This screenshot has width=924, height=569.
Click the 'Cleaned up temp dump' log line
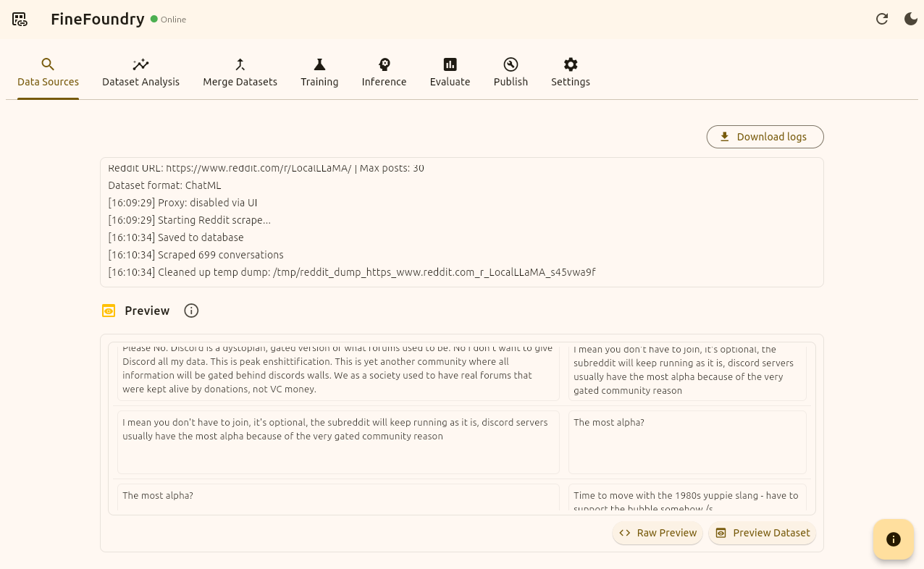coord(352,272)
